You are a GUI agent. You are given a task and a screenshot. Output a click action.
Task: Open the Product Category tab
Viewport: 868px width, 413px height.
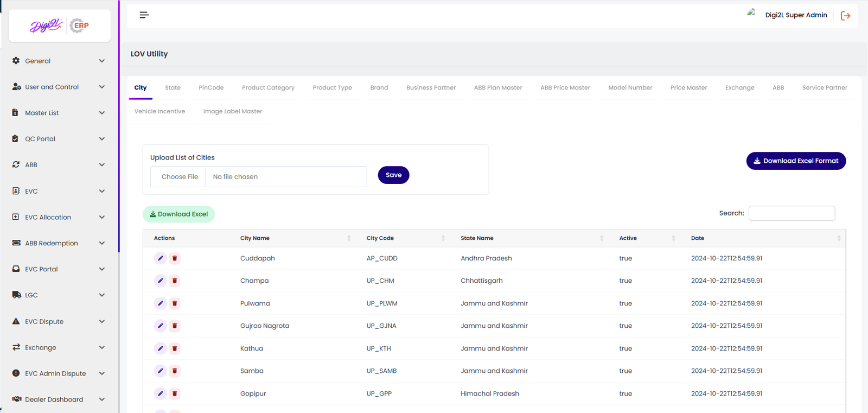[x=268, y=87]
